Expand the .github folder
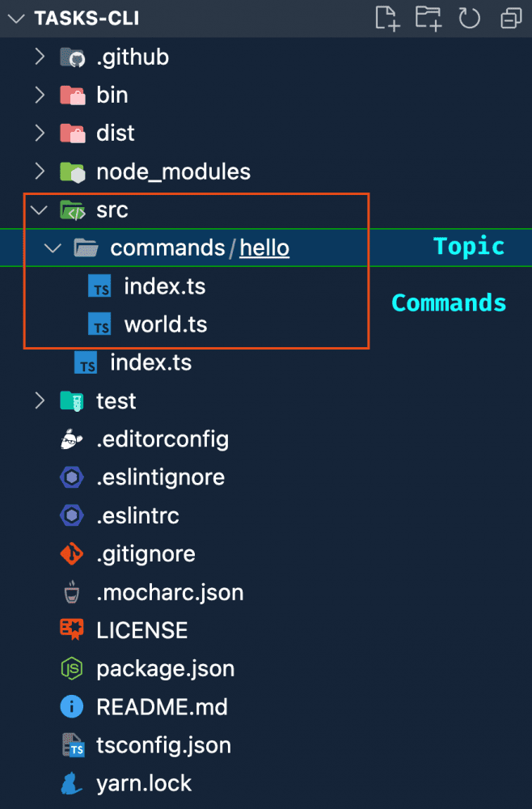The width and height of the screenshot is (532, 809). tap(39, 57)
